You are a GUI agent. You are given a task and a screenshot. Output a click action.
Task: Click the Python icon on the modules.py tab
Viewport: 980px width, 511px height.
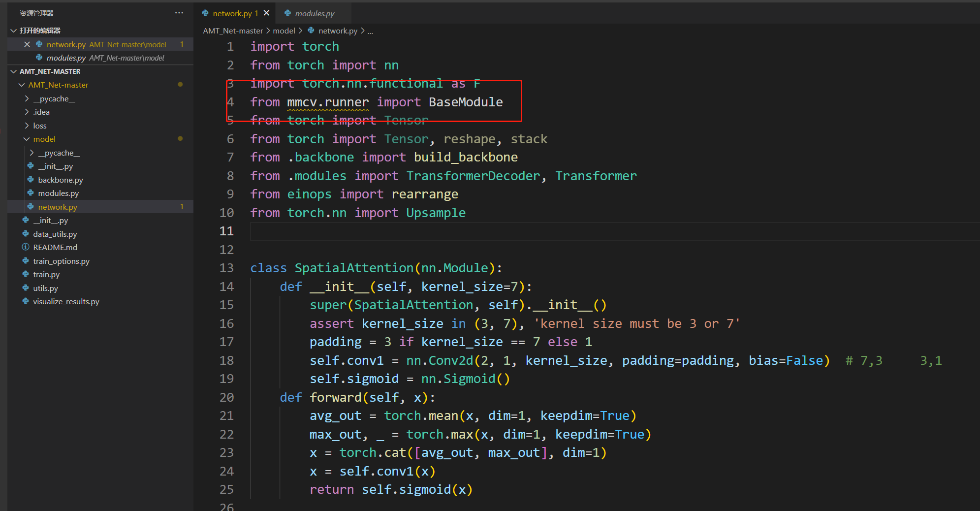click(x=288, y=13)
